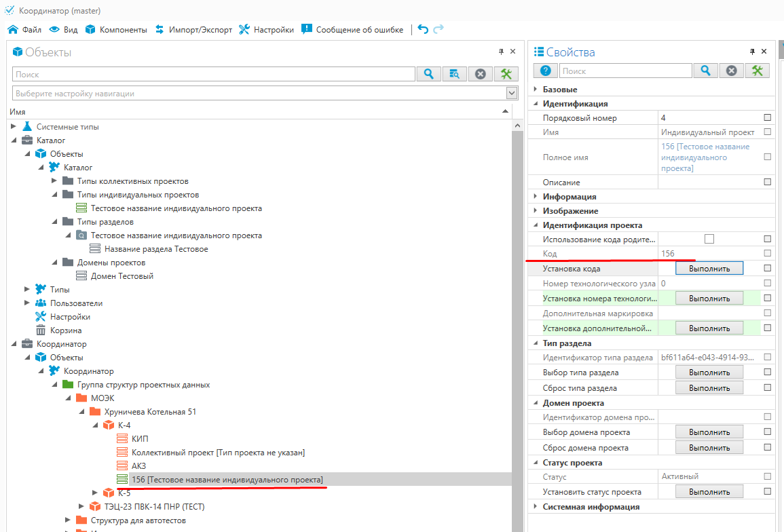The height and width of the screenshot is (532, 784).
Task: Click Выполнить for Установка кода
Action: [x=709, y=269]
